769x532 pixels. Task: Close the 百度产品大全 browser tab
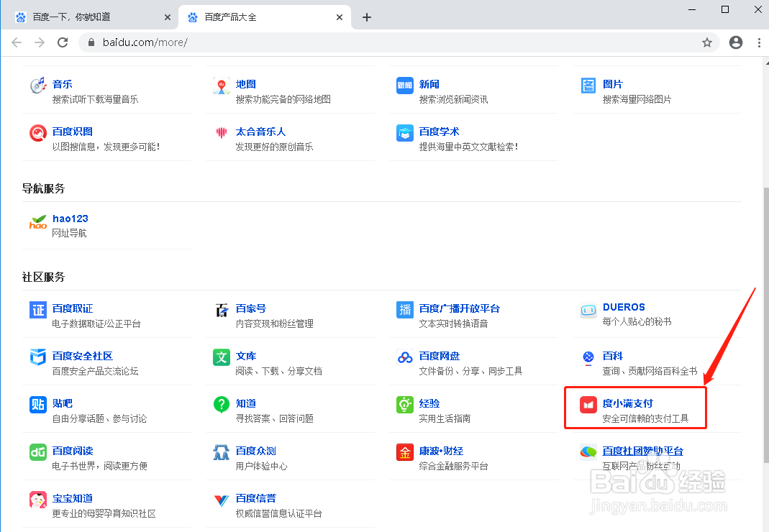coord(340,17)
